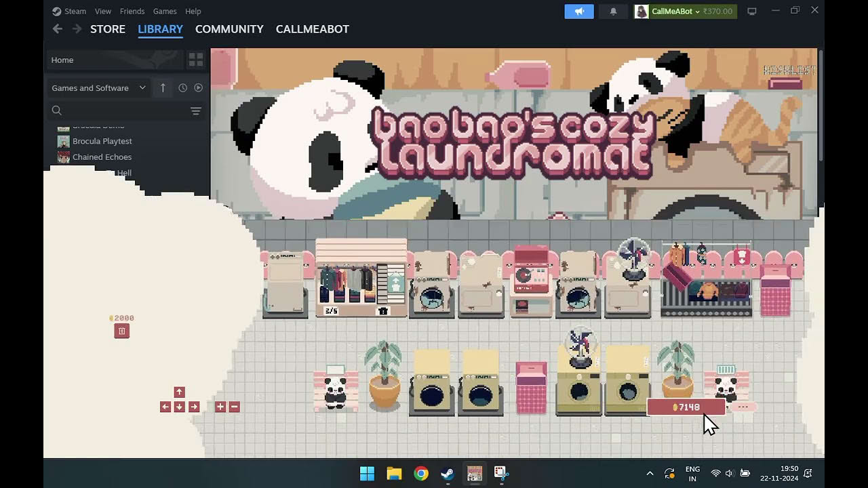Image resolution: width=868 pixels, height=488 pixels.
Task: Open the LIBRARY tab
Action: 160,29
